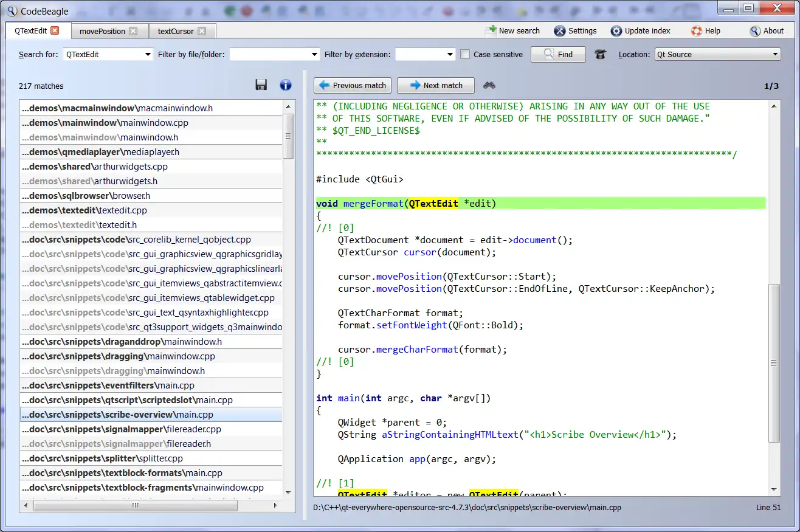The width and height of the screenshot is (800, 532).
Task: Open the About dialog
Action: point(767,30)
